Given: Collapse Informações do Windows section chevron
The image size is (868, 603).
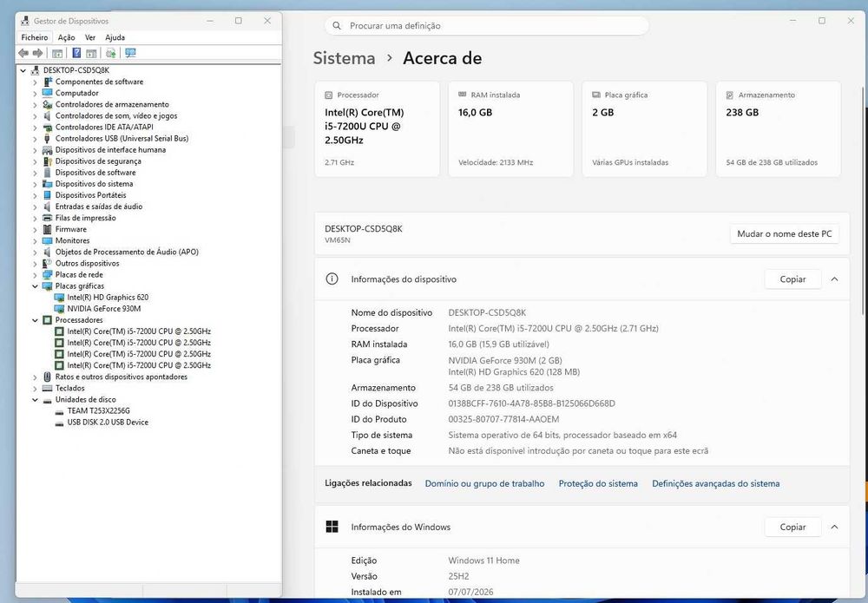Looking at the screenshot, I should coord(834,528).
